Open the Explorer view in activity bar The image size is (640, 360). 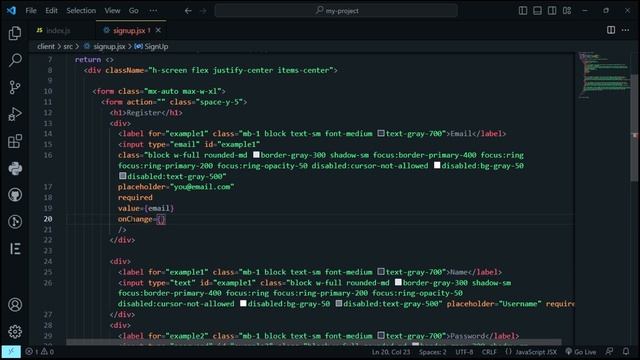click(x=15, y=33)
